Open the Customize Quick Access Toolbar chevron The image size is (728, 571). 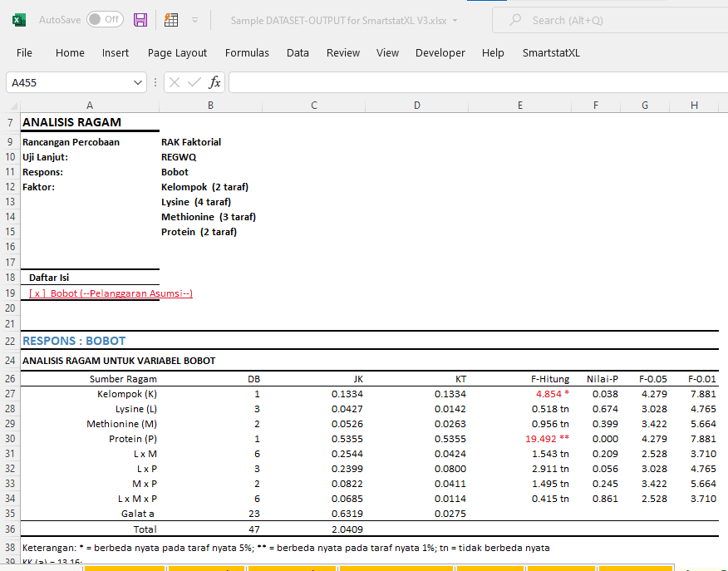pos(195,20)
